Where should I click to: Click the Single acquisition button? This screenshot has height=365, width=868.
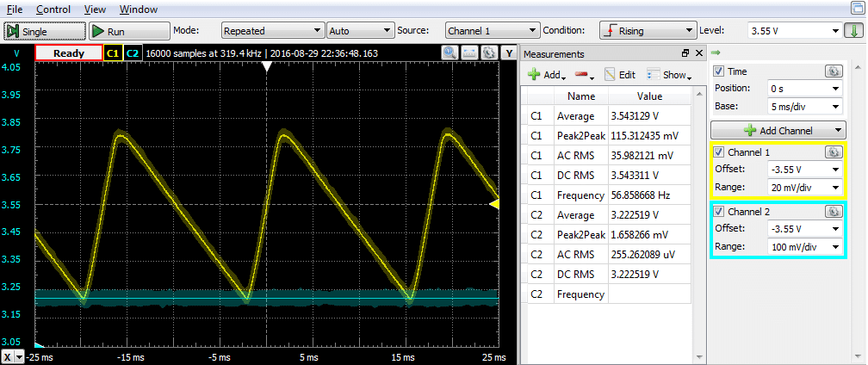point(45,32)
